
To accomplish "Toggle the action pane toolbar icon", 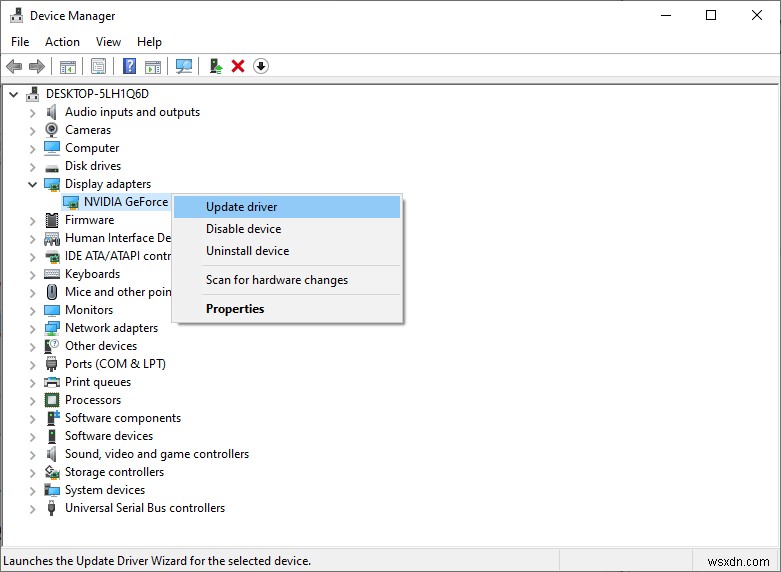I will (153, 66).
